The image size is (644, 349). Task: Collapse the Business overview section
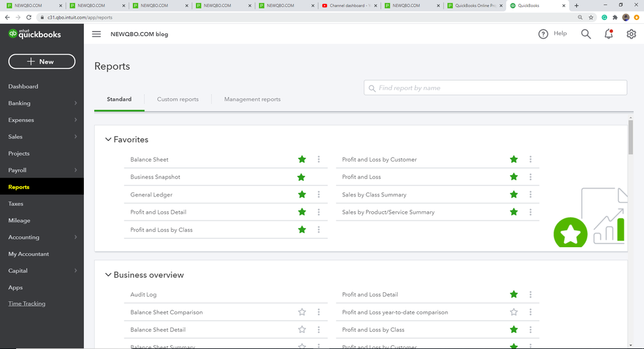tap(108, 275)
